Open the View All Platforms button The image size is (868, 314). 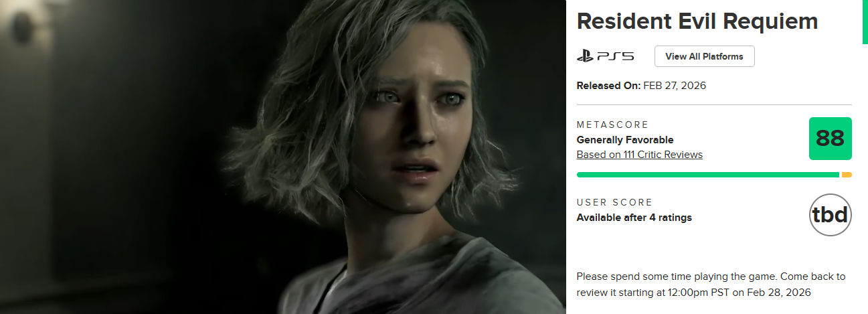pyautogui.click(x=704, y=56)
